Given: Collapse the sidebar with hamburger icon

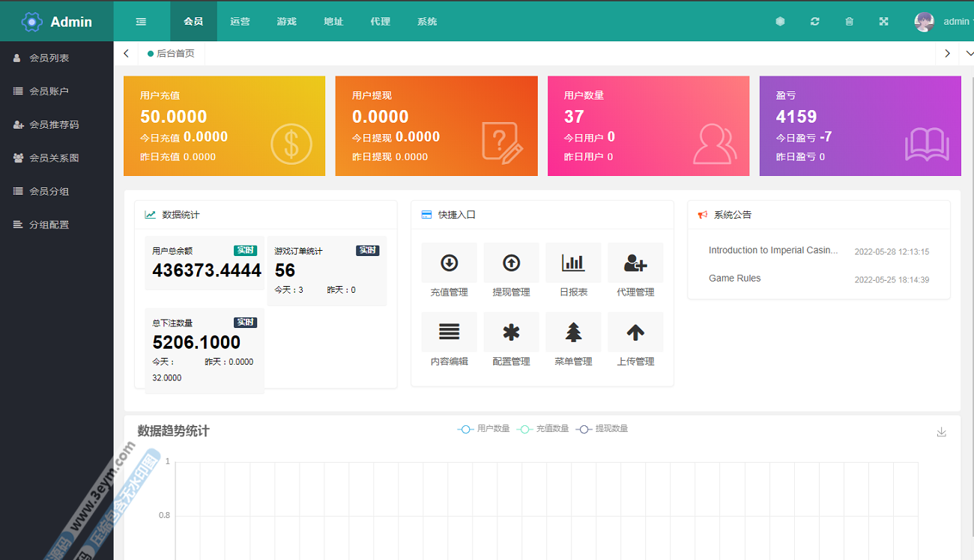Looking at the screenshot, I should (141, 22).
